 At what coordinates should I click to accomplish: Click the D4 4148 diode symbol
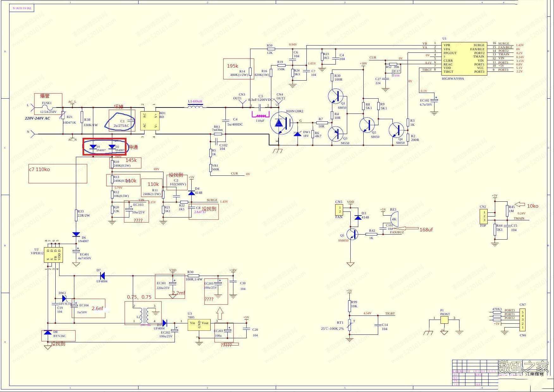[192, 193]
